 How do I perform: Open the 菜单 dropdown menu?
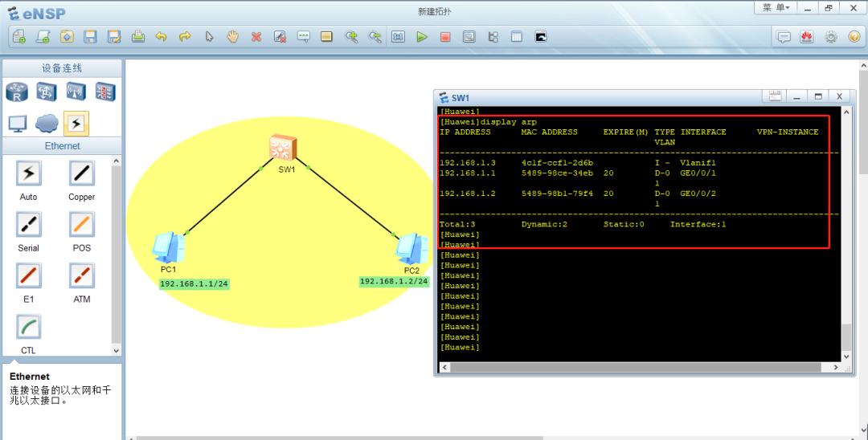776,7
